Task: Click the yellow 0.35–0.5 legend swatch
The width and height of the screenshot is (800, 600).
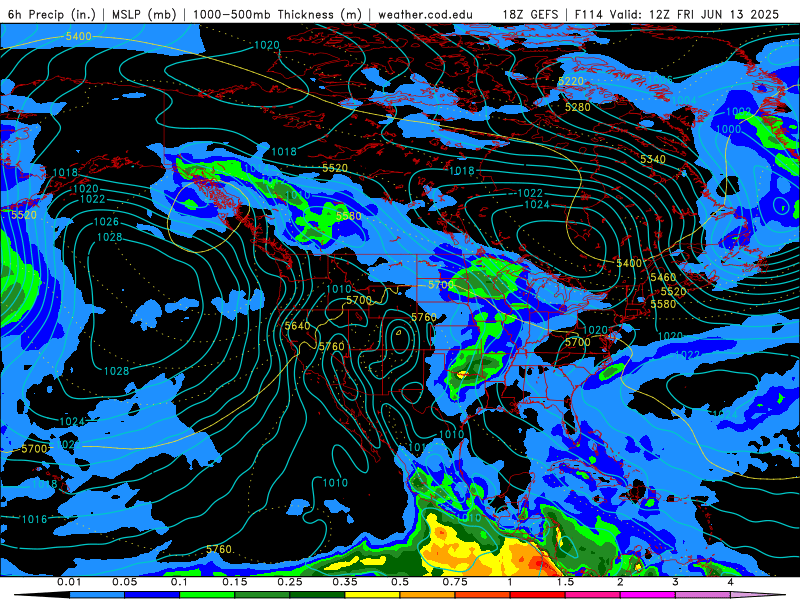Action: click(x=372, y=595)
